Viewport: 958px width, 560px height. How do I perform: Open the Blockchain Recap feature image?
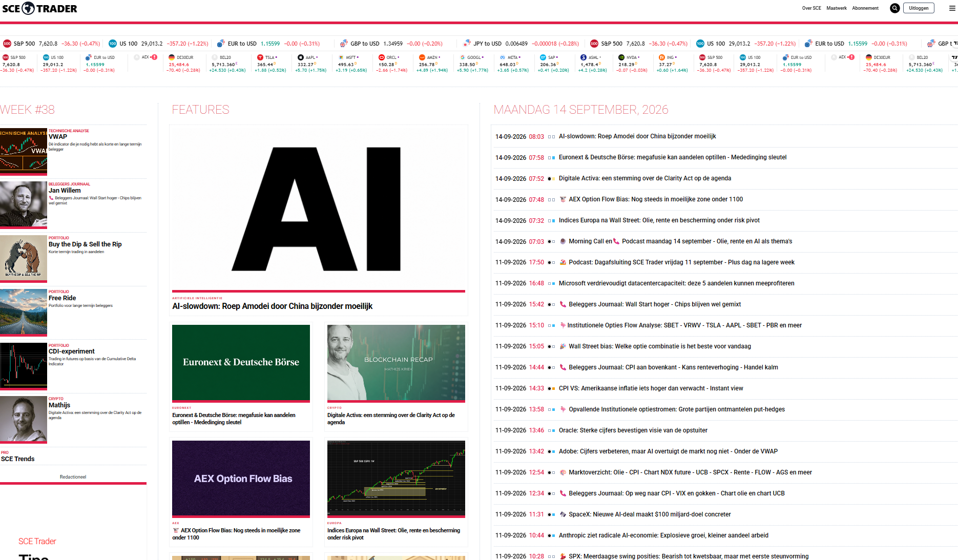396,362
